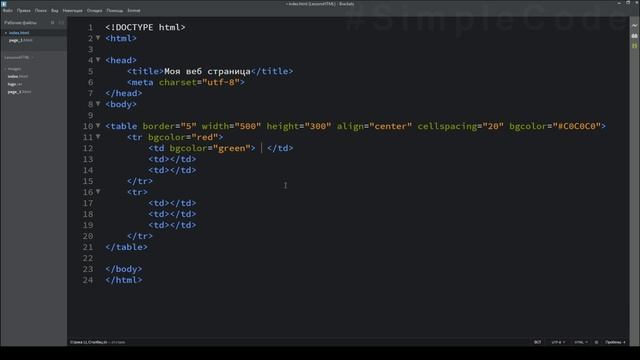Click the charset "utf-8" attribute value
The image size is (640, 360).
click(221, 82)
